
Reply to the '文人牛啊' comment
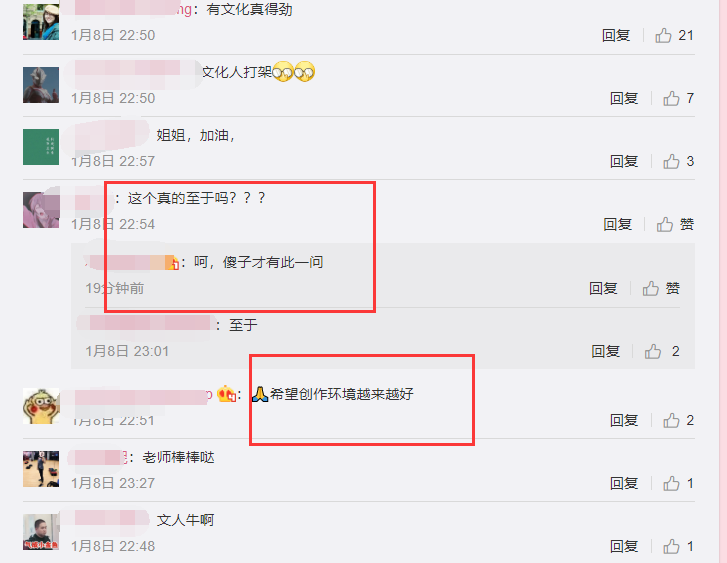624,547
